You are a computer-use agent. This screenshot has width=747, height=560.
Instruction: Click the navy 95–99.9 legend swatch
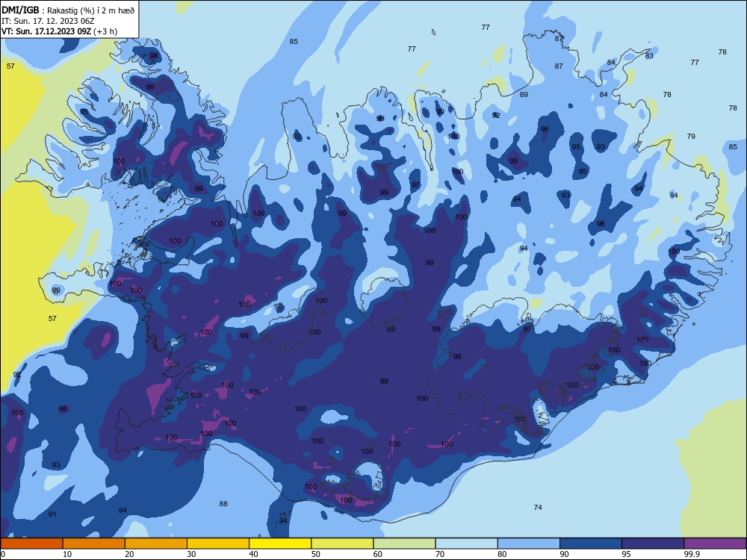point(653,544)
